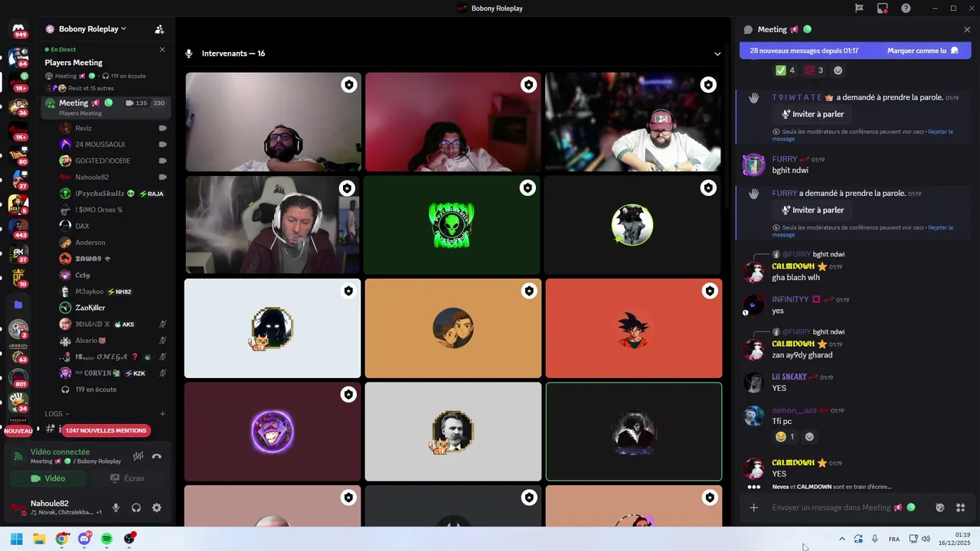The height and width of the screenshot is (551, 980).
Task: Toggle the 💯 3 reaction
Action: (x=814, y=70)
